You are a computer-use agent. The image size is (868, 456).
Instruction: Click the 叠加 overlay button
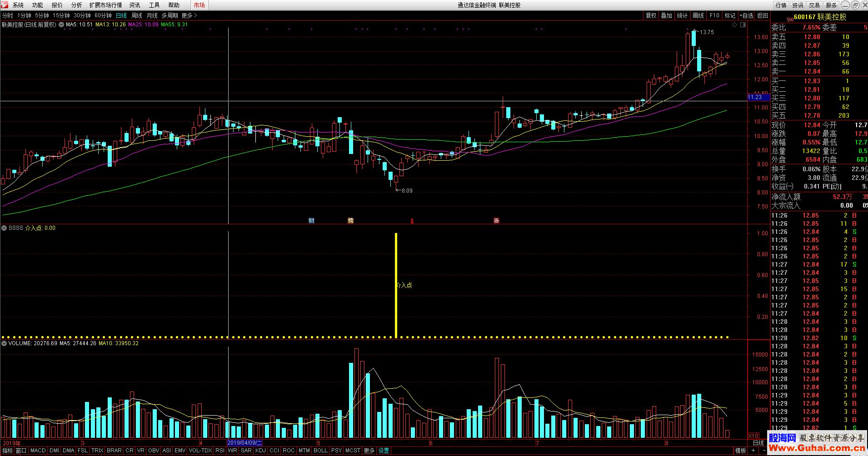click(x=666, y=15)
